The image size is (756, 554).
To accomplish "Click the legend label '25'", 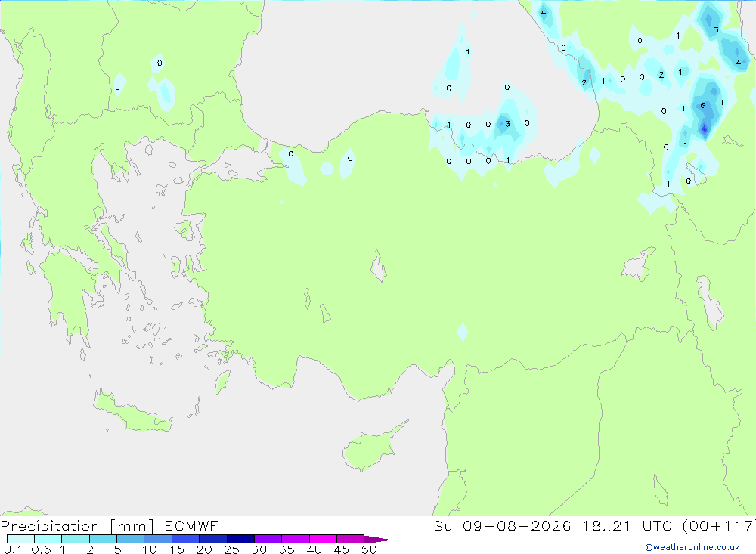I will (x=231, y=549).
